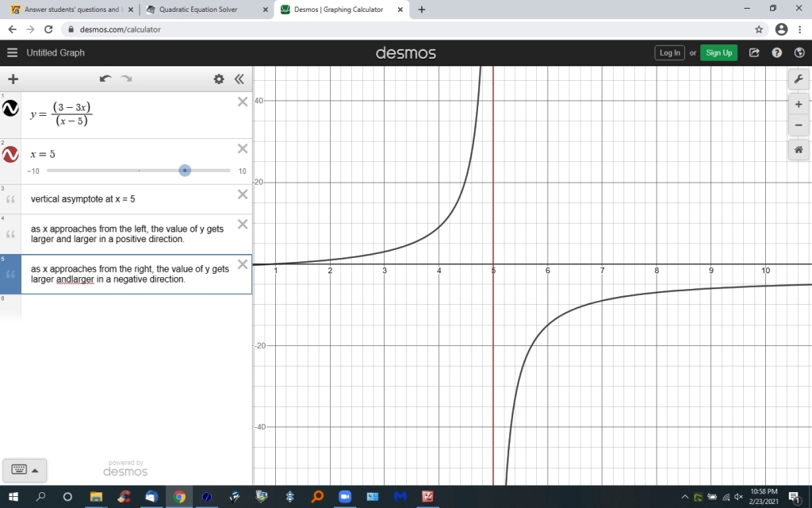Click the Sign Up button
812x508 pixels.
[718, 52]
